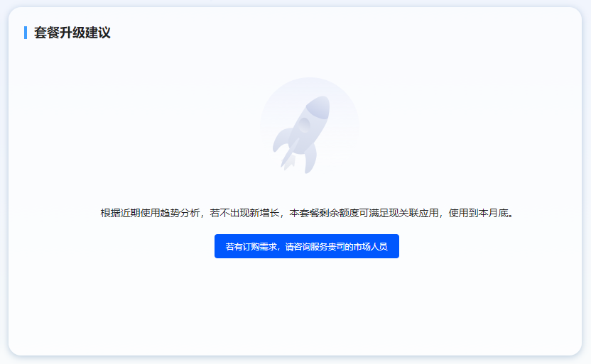Click the 套餐 characters in the card title

(47, 33)
